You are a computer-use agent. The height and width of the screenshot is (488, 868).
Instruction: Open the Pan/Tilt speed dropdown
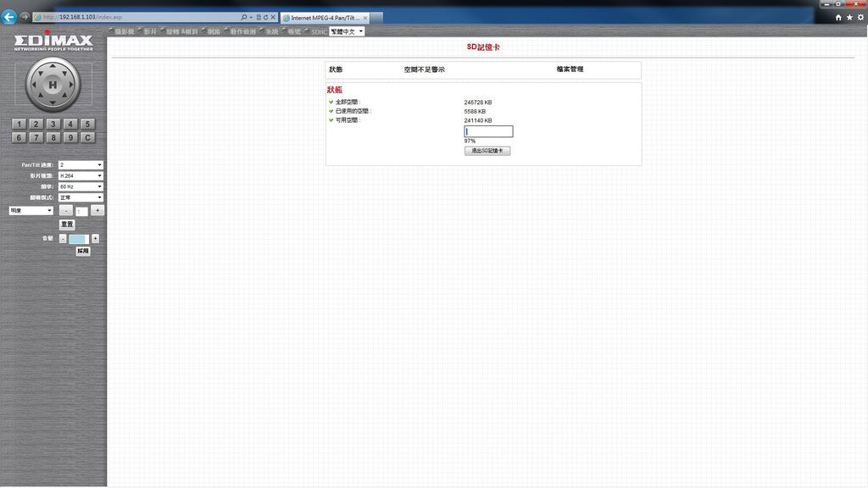(81, 165)
